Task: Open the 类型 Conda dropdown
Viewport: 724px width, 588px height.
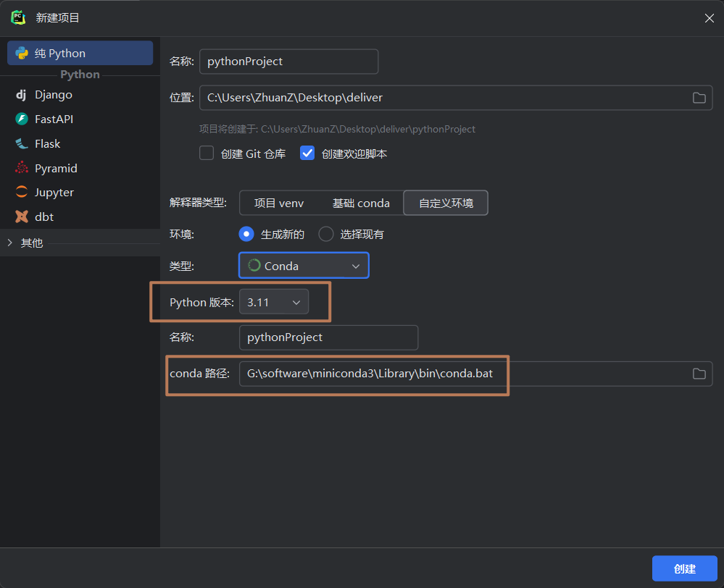Action: [x=304, y=265]
